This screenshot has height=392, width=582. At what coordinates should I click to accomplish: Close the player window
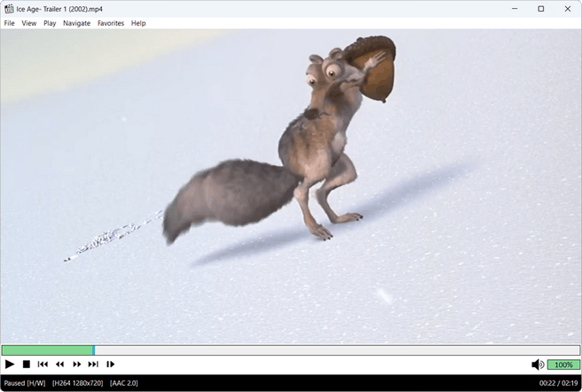click(x=568, y=9)
